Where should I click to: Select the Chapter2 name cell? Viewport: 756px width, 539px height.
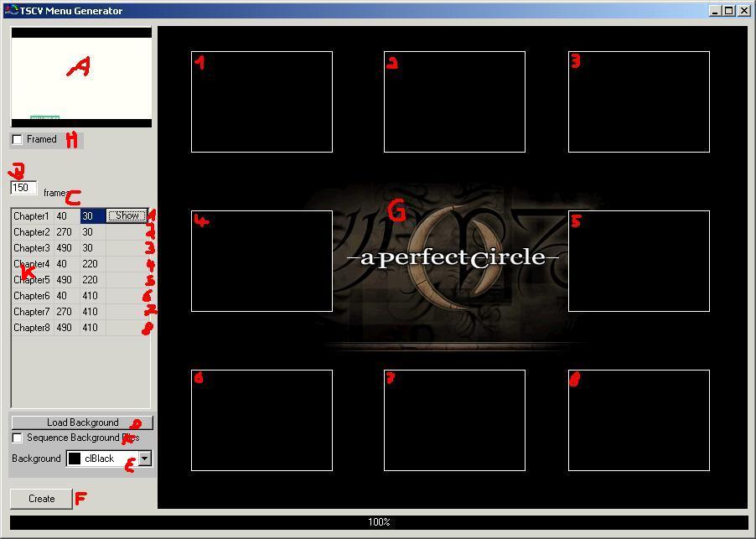[33, 232]
